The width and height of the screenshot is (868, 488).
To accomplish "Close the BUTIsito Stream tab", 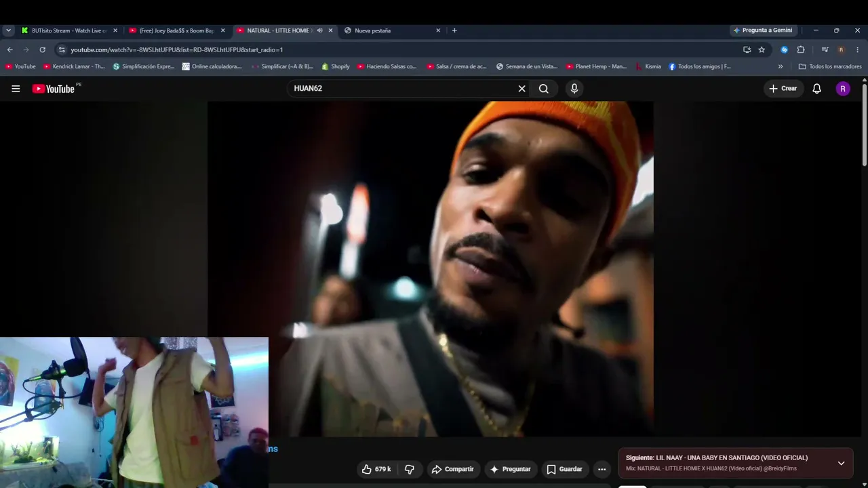I will (x=115, y=30).
